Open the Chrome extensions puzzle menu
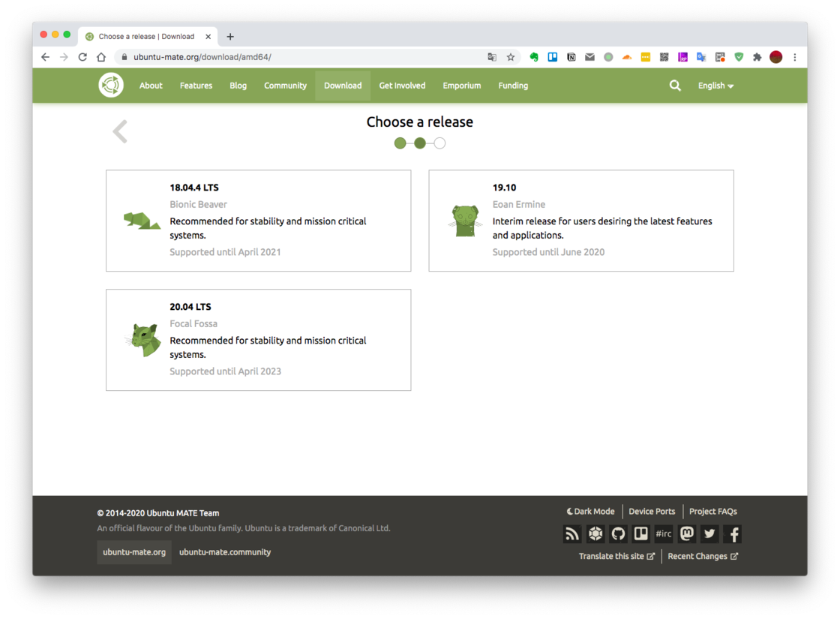Image resolution: width=840 pixels, height=619 pixels. (x=757, y=57)
